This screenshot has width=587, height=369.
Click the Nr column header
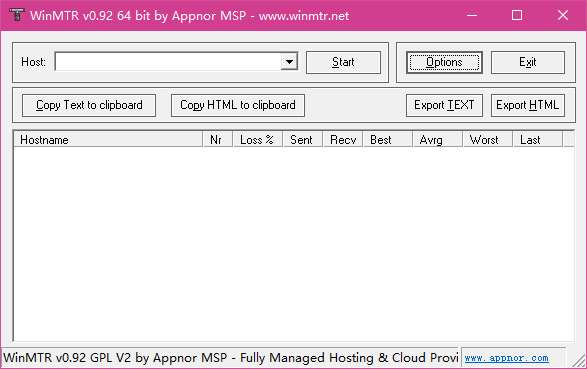click(218, 140)
